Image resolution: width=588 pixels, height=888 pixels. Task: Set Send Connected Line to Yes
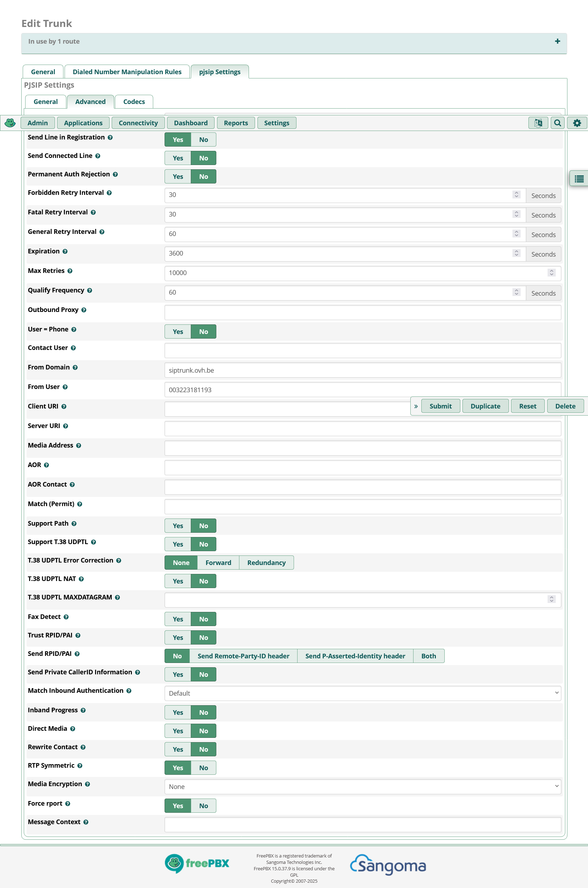point(178,158)
